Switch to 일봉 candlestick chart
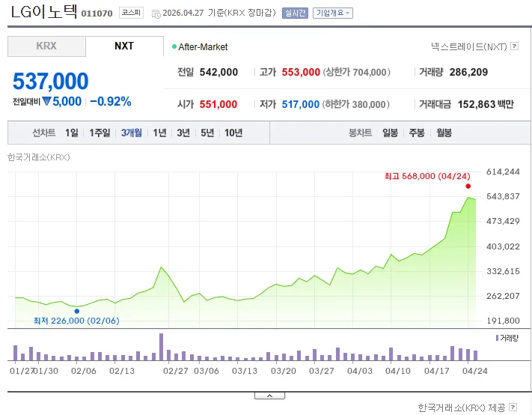This screenshot has height=415, width=532. 390,133
